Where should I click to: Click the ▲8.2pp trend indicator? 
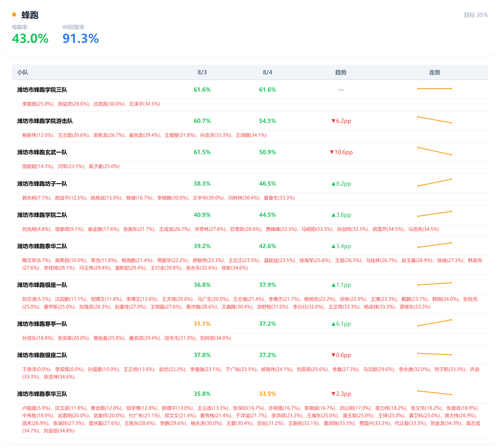pyautogui.click(x=341, y=184)
